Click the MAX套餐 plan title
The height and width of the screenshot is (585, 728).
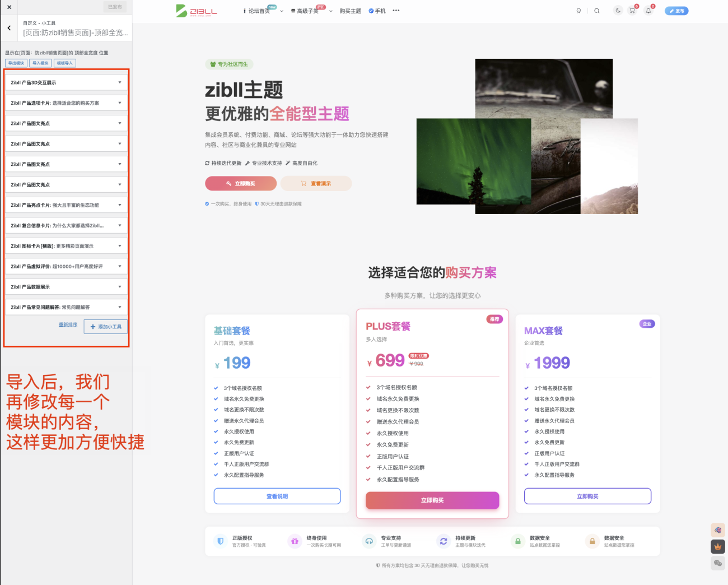pyautogui.click(x=543, y=331)
